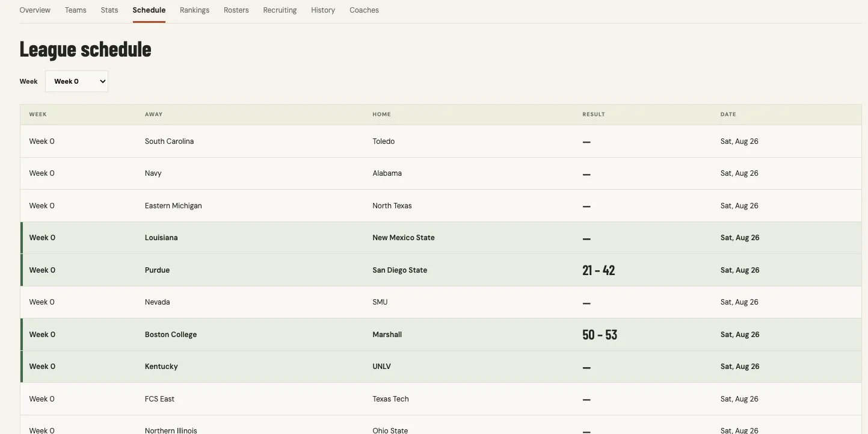
Task: Select FCS East away team
Action: pyautogui.click(x=159, y=399)
